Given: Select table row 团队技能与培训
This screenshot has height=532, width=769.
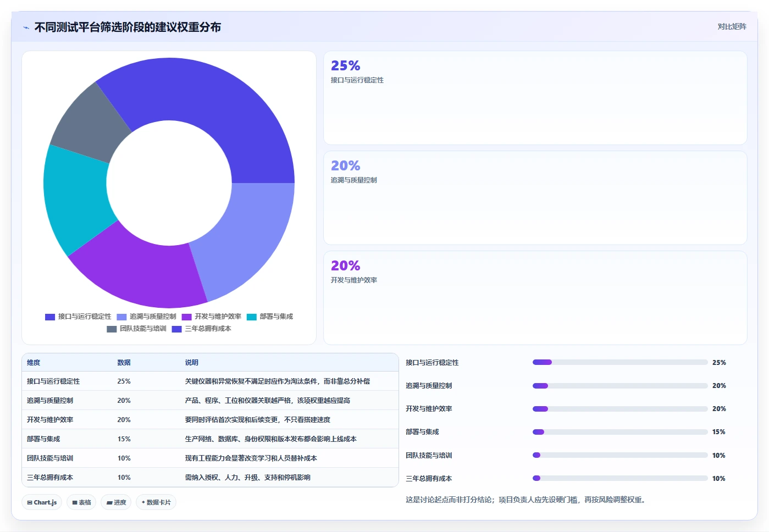Looking at the screenshot, I should (x=210, y=458).
